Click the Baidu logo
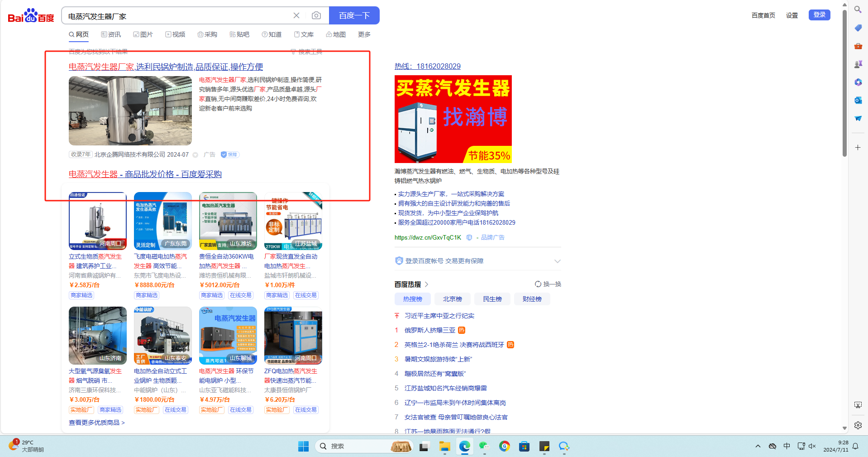The image size is (868, 457). tap(31, 16)
